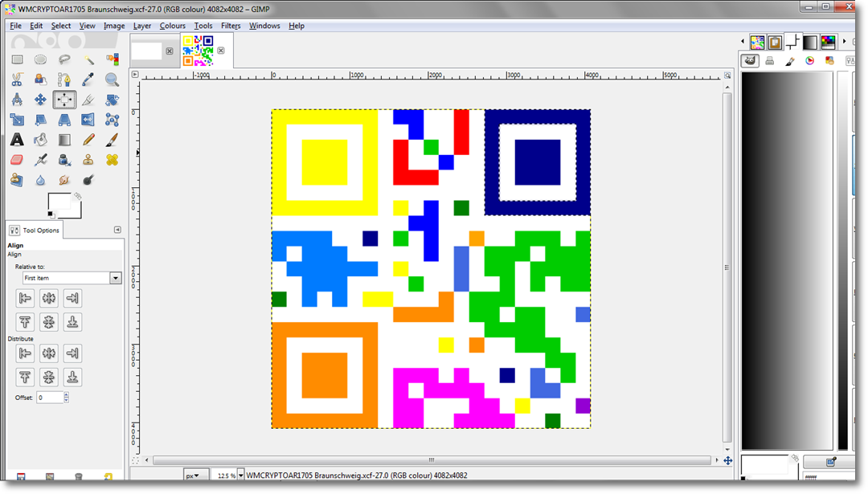Select the Scissors Select tool
The height and width of the screenshot is (494, 868).
[17, 80]
